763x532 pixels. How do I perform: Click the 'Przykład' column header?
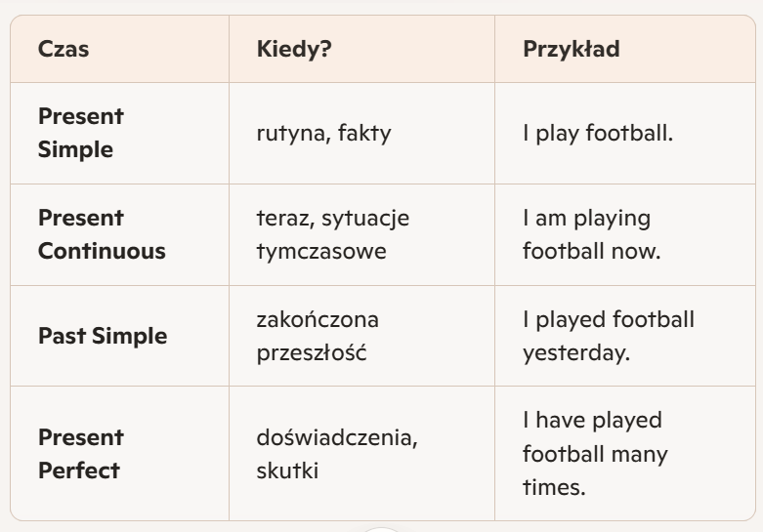[572, 49]
